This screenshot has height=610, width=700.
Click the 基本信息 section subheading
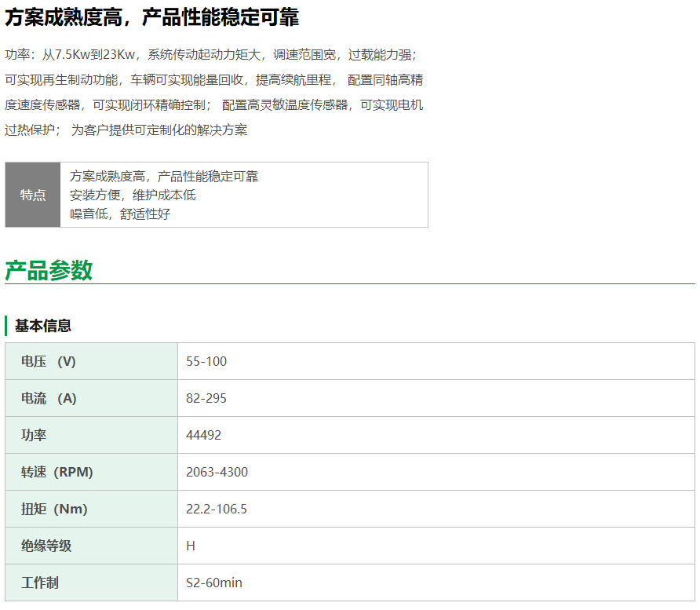[43, 325]
